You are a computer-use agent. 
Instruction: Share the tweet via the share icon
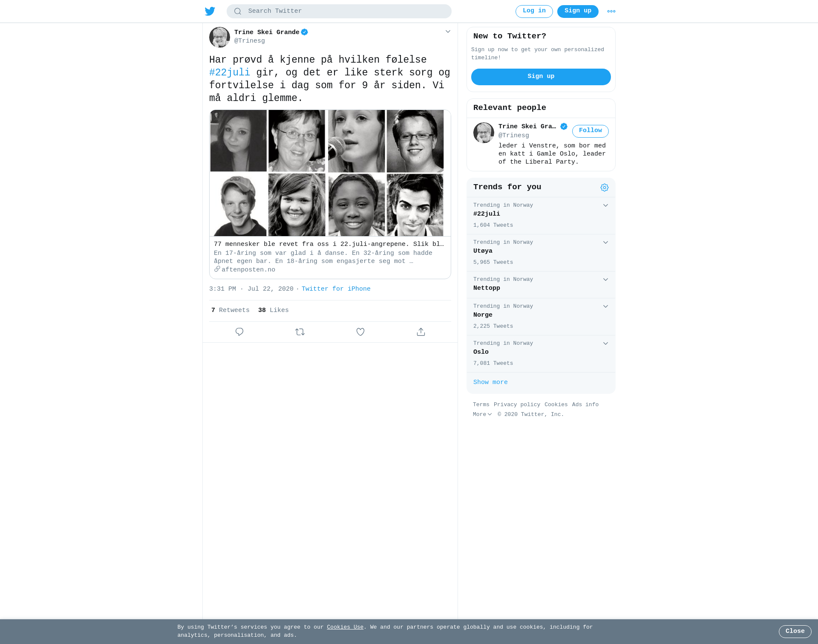pos(421,332)
